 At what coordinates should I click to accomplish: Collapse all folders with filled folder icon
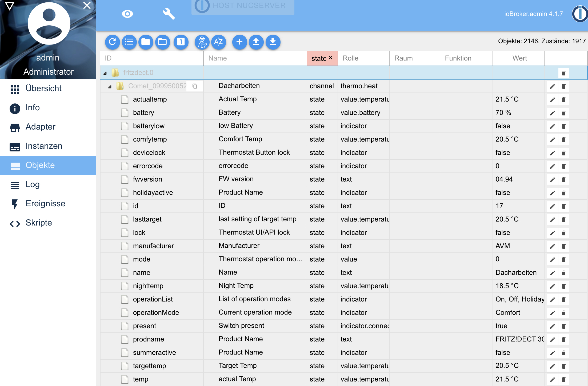[x=146, y=42]
